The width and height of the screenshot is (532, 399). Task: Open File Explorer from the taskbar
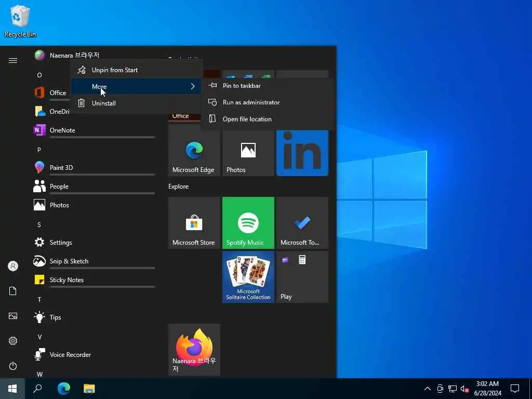click(x=89, y=389)
